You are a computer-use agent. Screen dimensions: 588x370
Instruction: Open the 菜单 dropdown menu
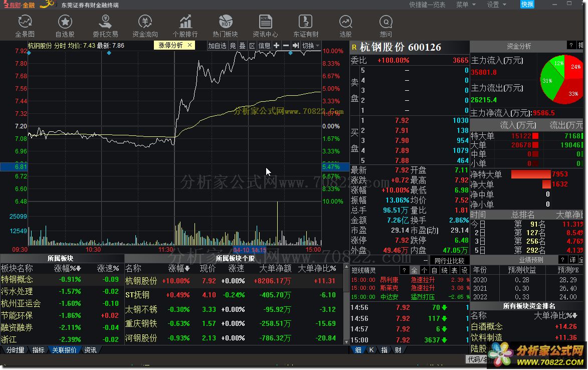466,5
